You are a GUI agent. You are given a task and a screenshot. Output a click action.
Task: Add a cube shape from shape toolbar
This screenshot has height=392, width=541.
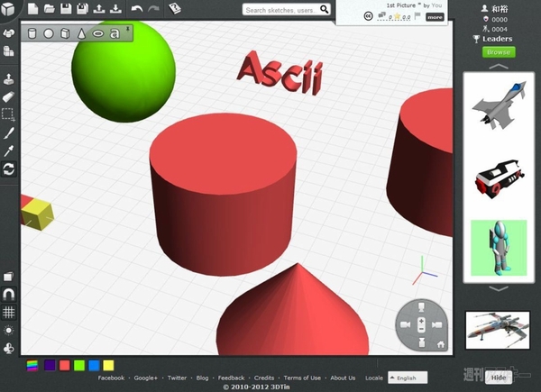point(65,33)
